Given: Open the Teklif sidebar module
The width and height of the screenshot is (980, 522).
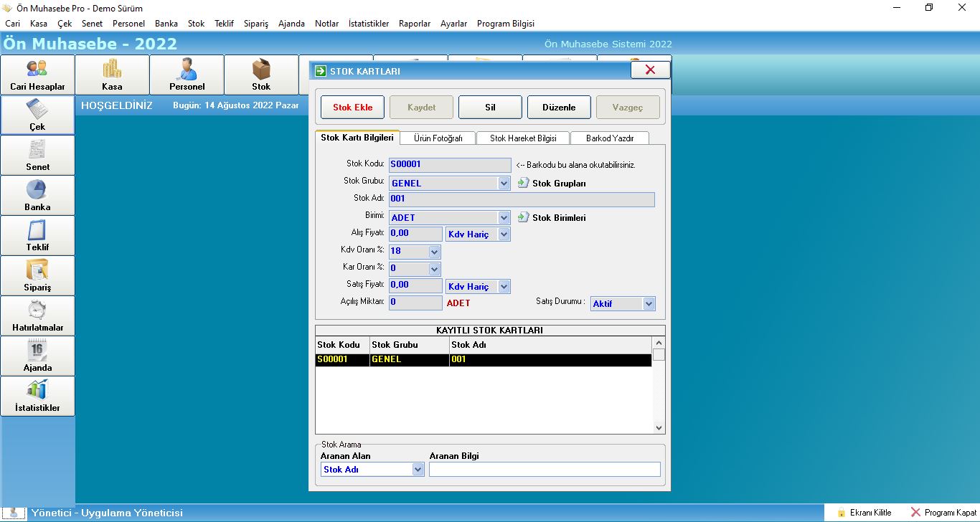Looking at the screenshot, I should pyautogui.click(x=37, y=236).
